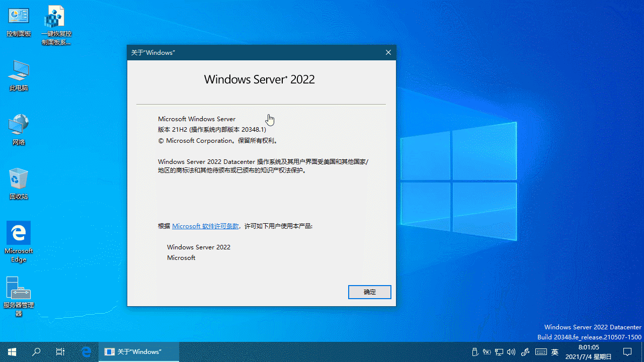Screen dimensions: 644x362
Task: Toggle the 英 input language indicator
Action: tap(555, 352)
